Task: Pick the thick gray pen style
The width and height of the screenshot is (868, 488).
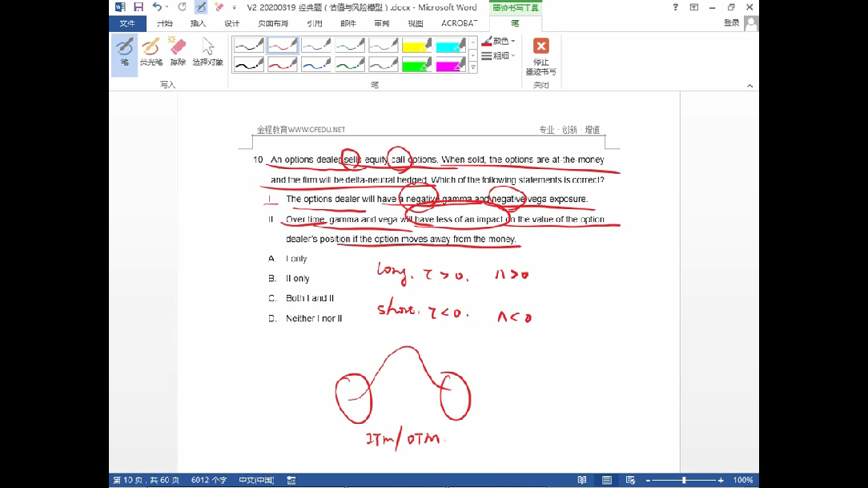Action: (x=384, y=65)
